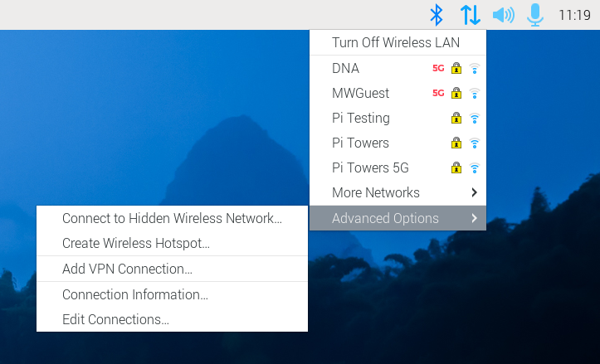The height and width of the screenshot is (364, 600).
Task: Click the Wi-Fi signal icon for Pi Towers 5G
Action: click(x=475, y=168)
